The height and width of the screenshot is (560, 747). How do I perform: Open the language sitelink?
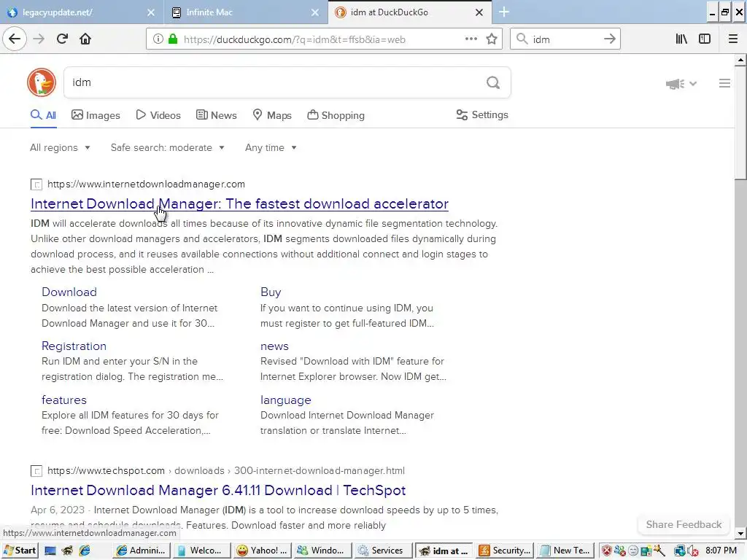click(x=285, y=400)
